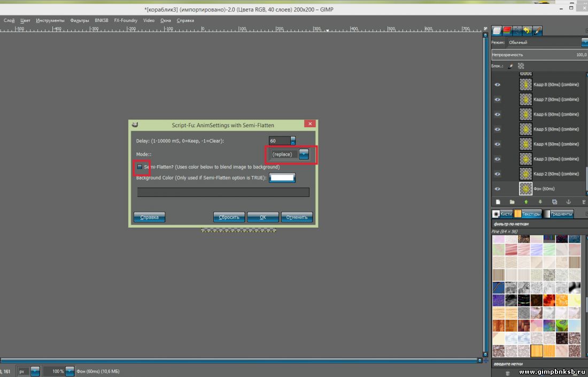Open the Channels dock tab icon
Screen dimensions: 588x377
click(x=507, y=30)
